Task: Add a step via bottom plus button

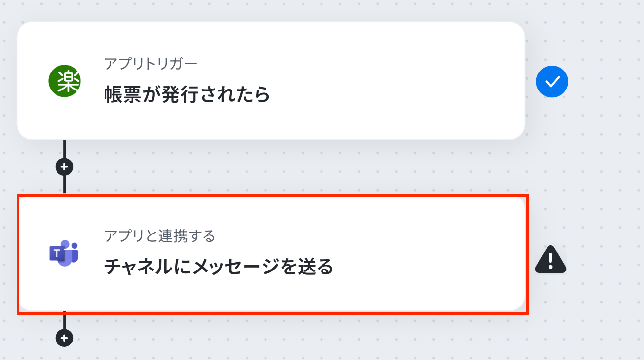Action: click(64, 338)
